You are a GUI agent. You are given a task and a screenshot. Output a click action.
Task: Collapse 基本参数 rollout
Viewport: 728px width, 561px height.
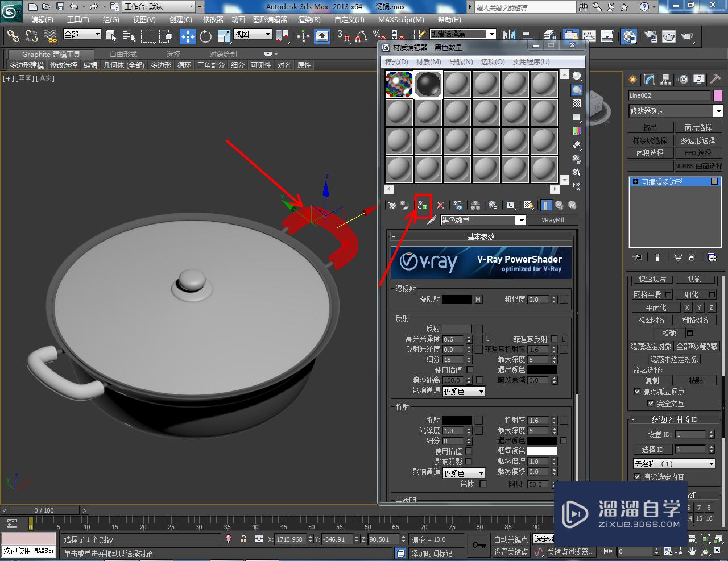(x=481, y=236)
